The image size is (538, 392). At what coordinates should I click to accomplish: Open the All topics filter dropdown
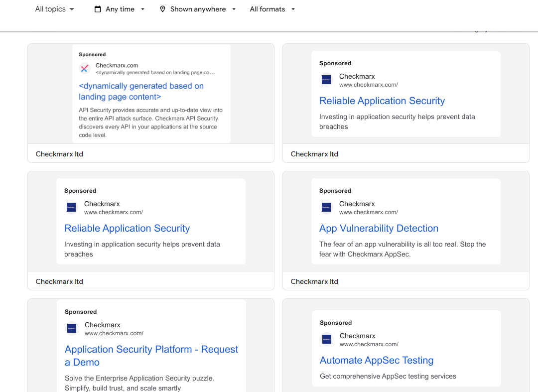pyautogui.click(x=55, y=9)
